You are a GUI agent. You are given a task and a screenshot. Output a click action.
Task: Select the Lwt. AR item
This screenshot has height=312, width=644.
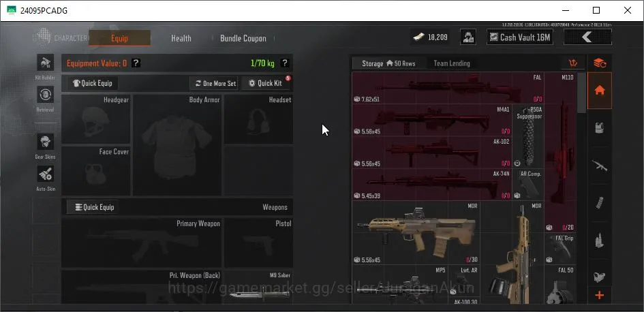464,281
